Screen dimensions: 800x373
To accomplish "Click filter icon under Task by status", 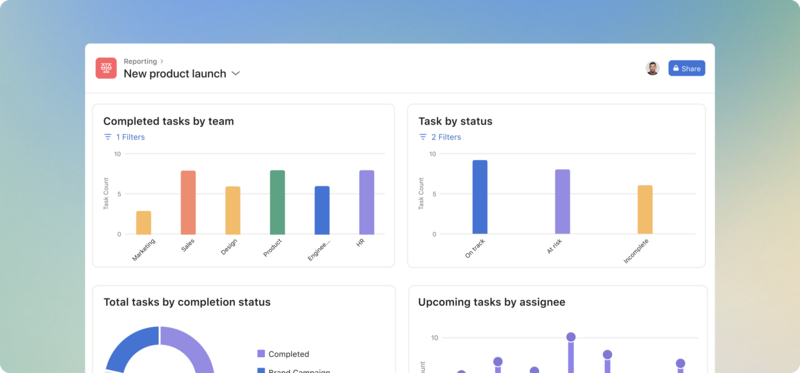I will pyautogui.click(x=423, y=137).
